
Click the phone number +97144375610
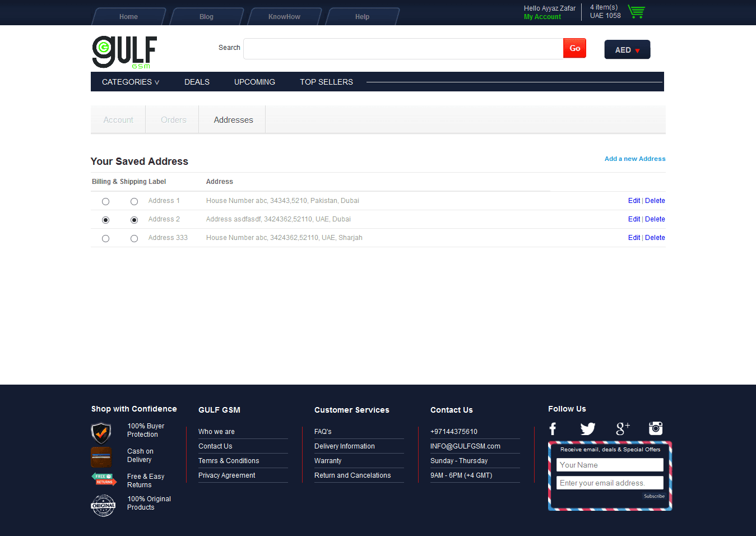pos(454,432)
